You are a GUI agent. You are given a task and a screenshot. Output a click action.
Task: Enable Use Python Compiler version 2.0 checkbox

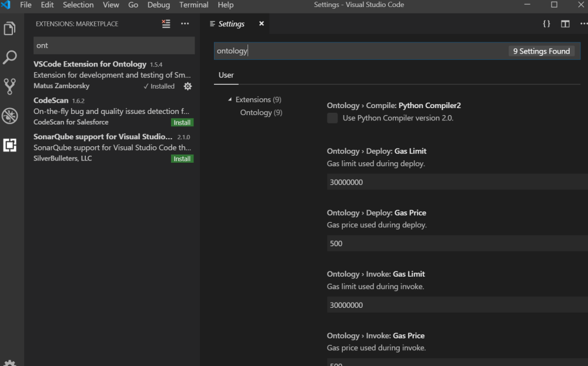coord(333,118)
